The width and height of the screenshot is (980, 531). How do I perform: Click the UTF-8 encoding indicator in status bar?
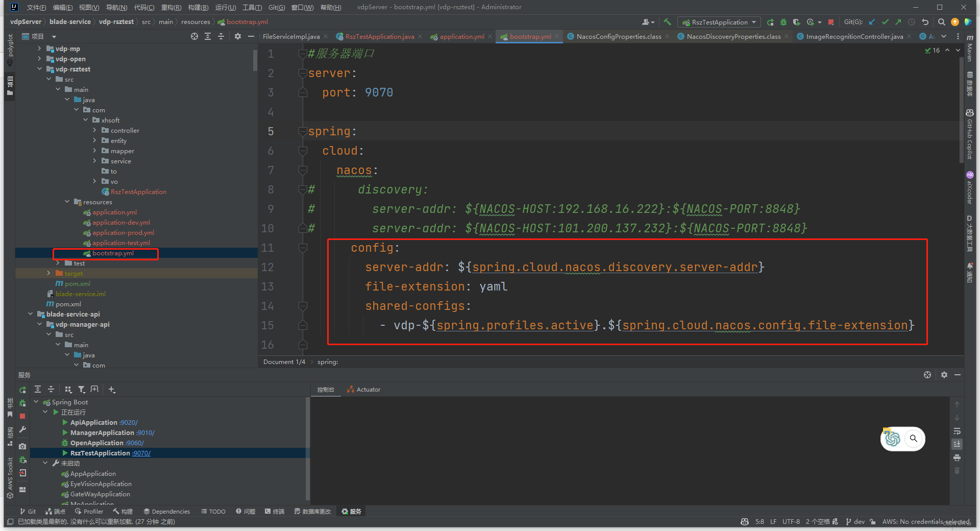click(x=791, y=521)
